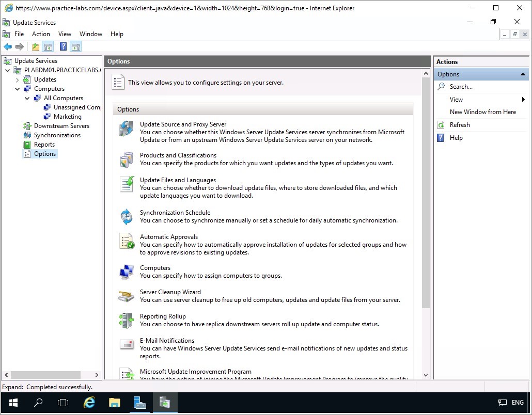532x415 pixels.
Task: Click the vertical scrollbar down arrow
Action: click(426, 375)
